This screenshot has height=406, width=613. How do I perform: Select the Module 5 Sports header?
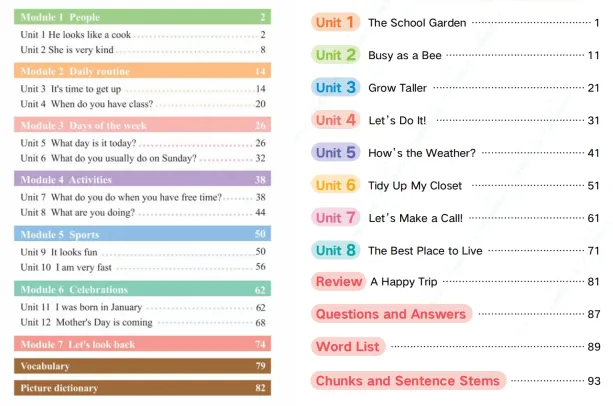tap(142, 234)
